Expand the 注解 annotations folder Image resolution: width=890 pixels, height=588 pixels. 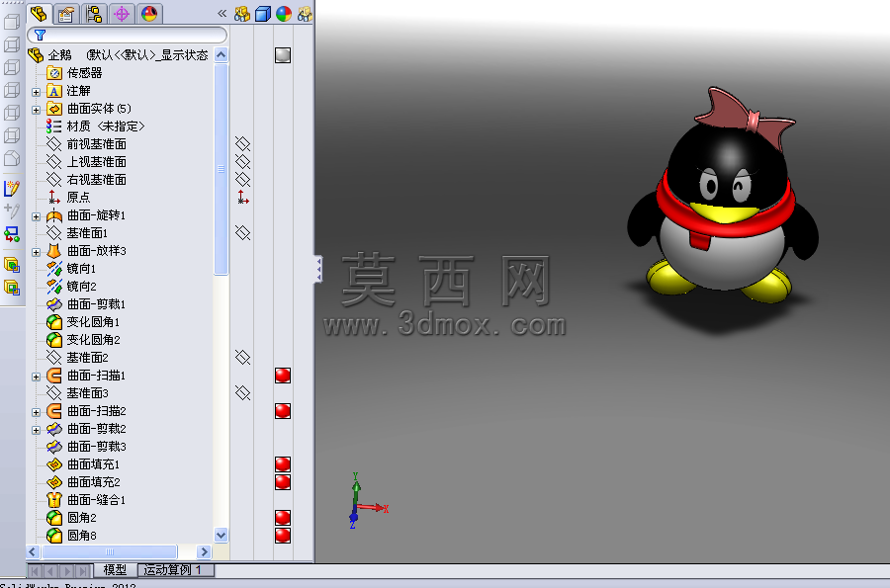click(37, 92)
